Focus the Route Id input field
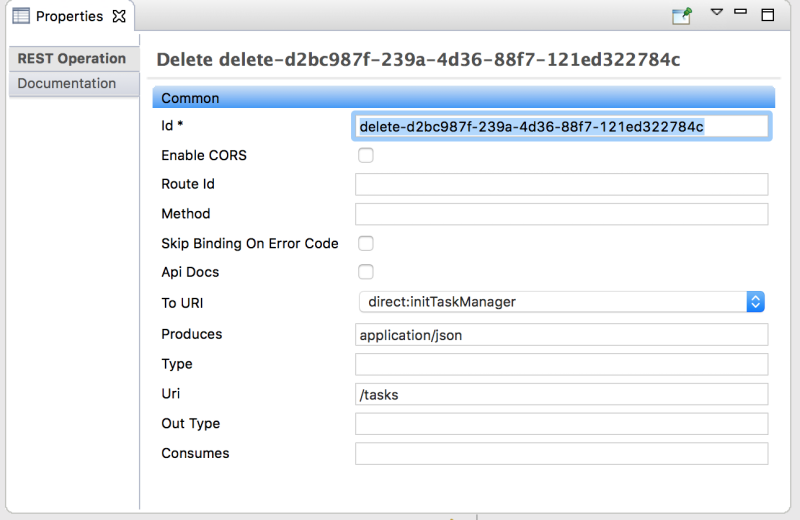Viewport: 800px width, 520px height. click(x=561, y=184)
